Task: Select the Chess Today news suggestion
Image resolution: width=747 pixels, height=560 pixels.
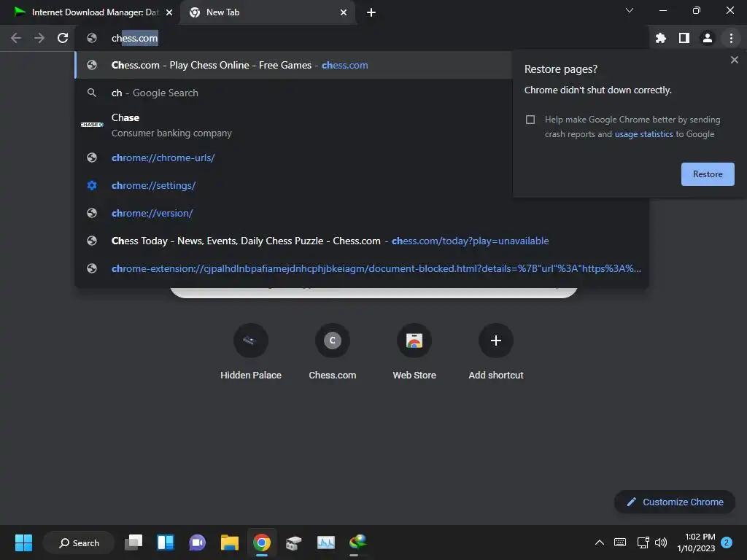Action: point(362,241)
